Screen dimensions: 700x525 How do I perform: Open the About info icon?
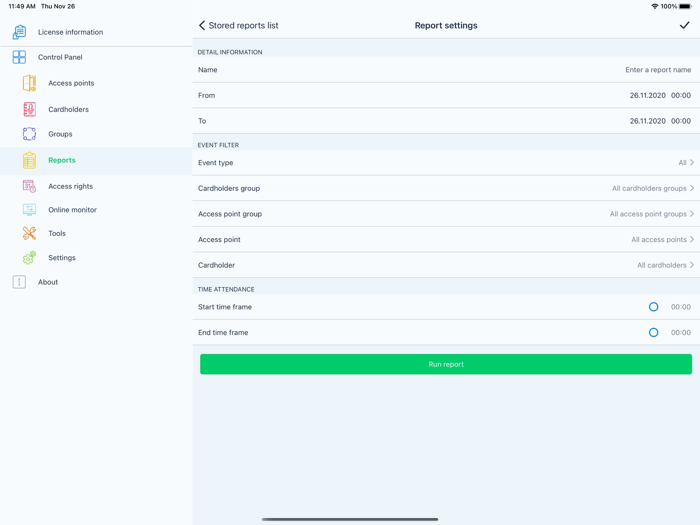pos(19,282)
